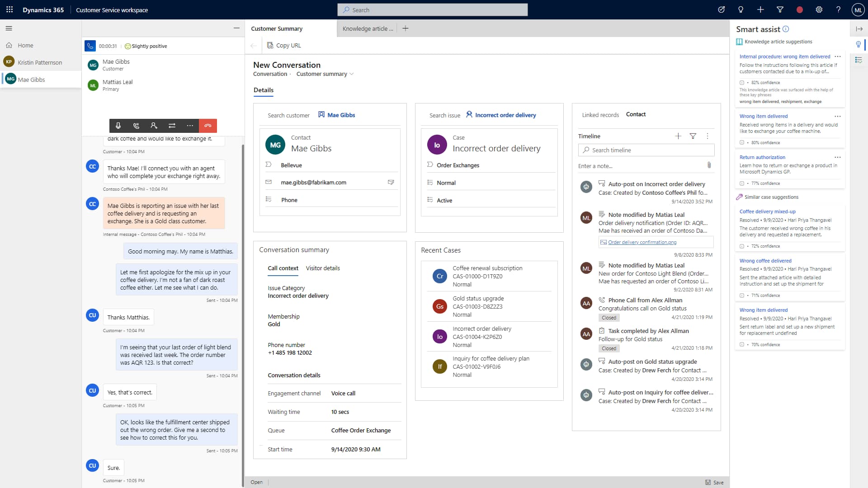Click the Search timeline input field
Viewport: 868px width, 488px height.
(646, 150)
